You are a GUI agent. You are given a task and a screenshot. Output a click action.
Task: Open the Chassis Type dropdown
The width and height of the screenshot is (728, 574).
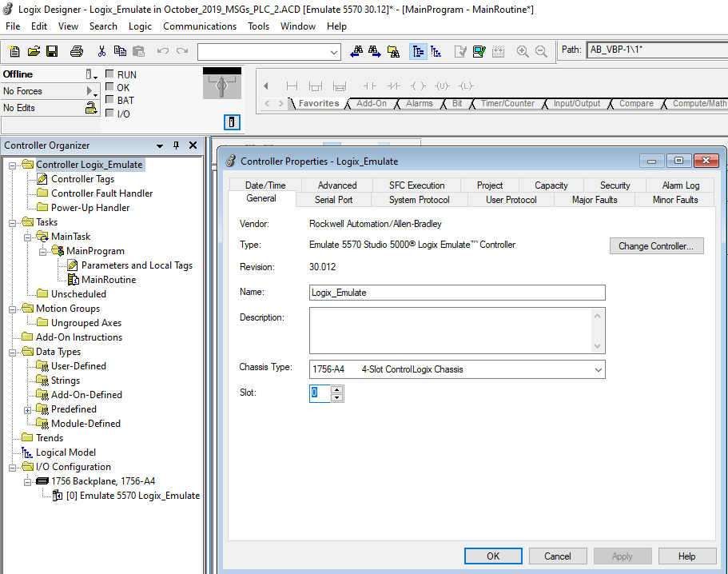click(x=598, y=369)
